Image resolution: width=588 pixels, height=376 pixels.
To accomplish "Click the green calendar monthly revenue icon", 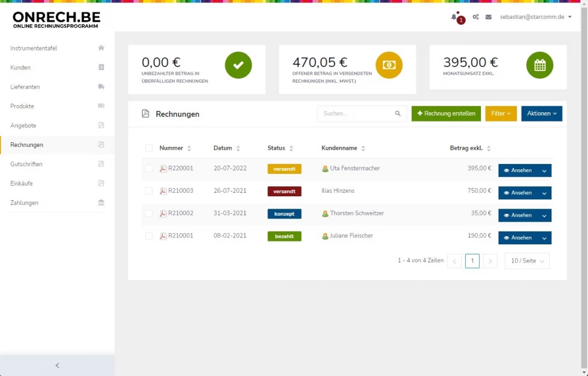I will click(x=539, y=65).
